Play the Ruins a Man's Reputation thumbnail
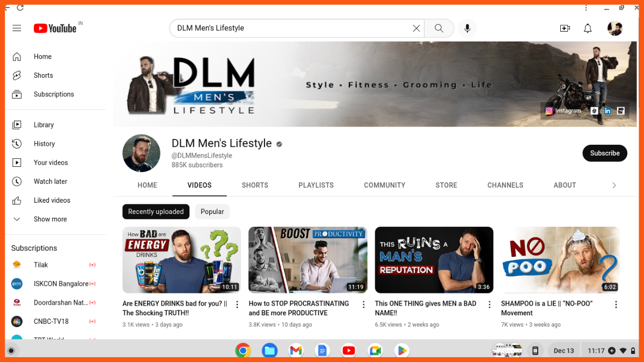 (x=434, y=260)
